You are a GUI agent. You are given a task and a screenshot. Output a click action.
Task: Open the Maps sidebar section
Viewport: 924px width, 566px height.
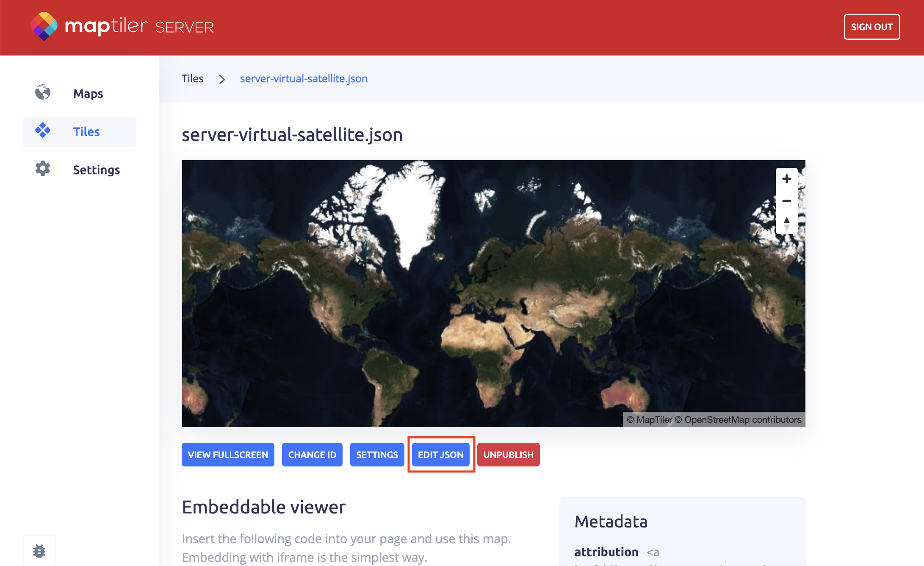tap(88, 94)
